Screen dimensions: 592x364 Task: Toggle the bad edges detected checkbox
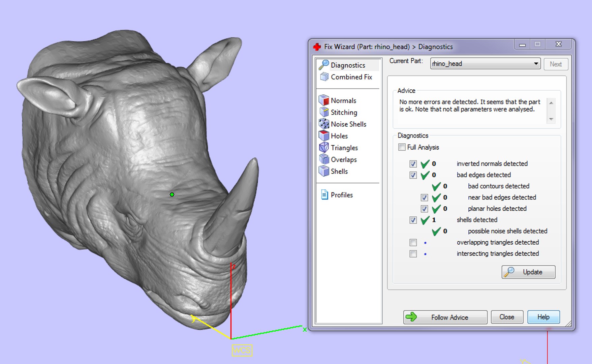pos(413,175)
